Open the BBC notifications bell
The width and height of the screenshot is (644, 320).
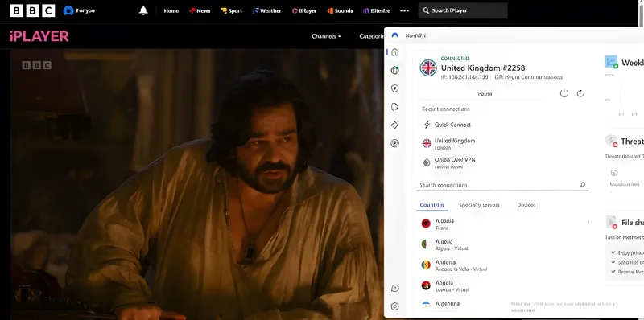143,10
